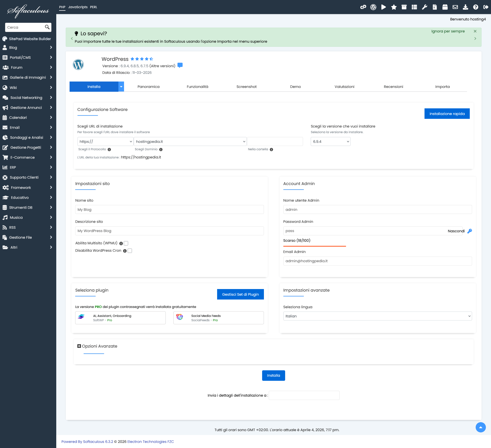Check Disabilita WordPress Cron checkbox

pyautogui.click(x=130, y=251)
